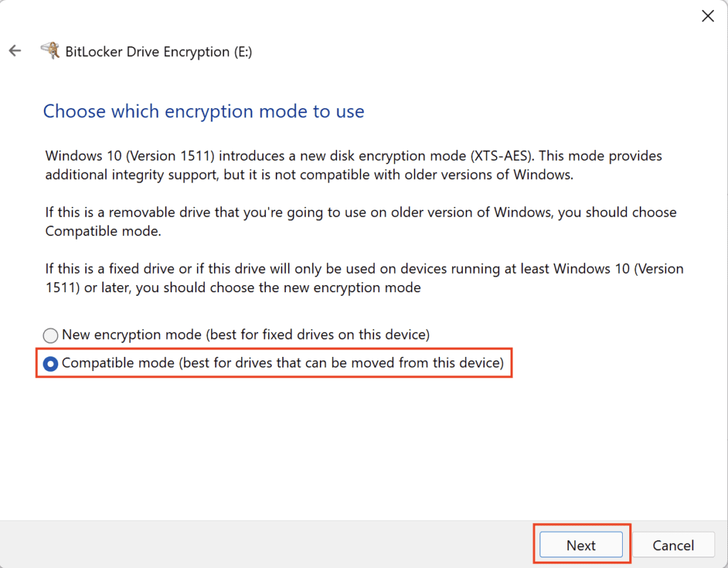Viewport: 728px width, 568px height.
Task: Click Next to proceed with encryption
Action: coord(581,545)
